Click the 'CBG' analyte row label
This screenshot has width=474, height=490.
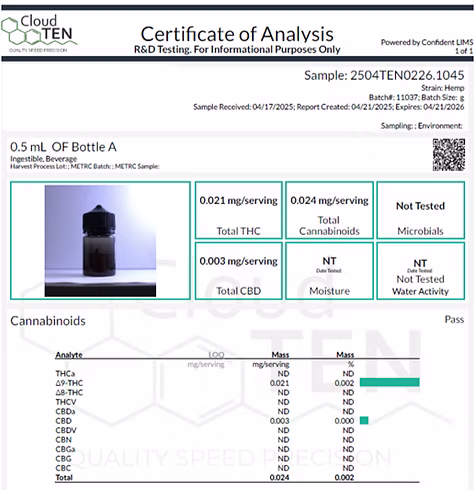tap(63, 459)
